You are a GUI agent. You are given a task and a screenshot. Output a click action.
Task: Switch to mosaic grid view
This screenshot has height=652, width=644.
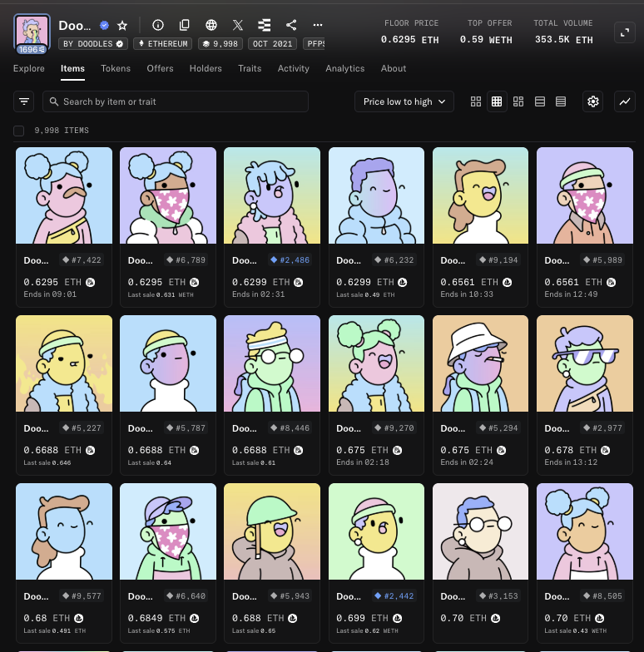[518, 101]
